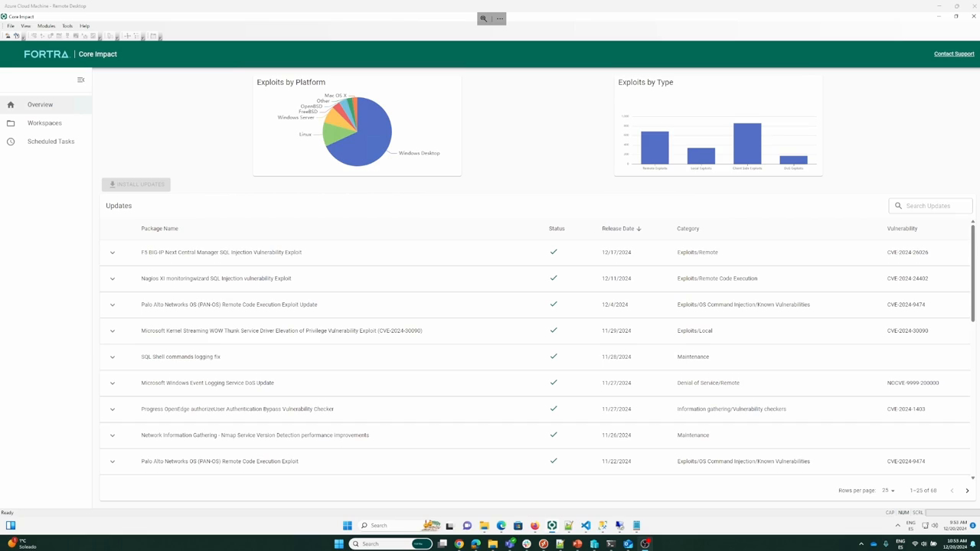Launch Firefox from the remote taskbar
980x551 pixels.
tap(534, 525)
